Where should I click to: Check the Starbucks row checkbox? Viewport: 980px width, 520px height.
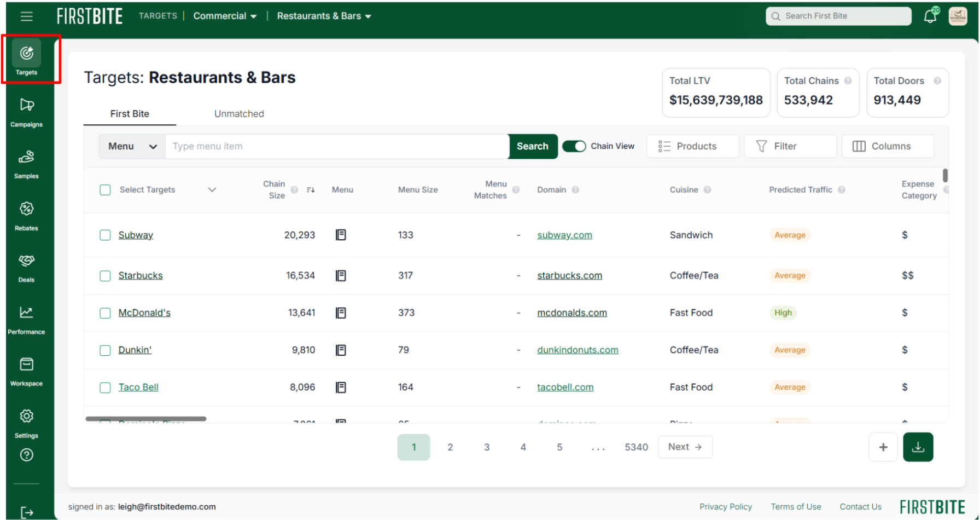coord(105,275)
